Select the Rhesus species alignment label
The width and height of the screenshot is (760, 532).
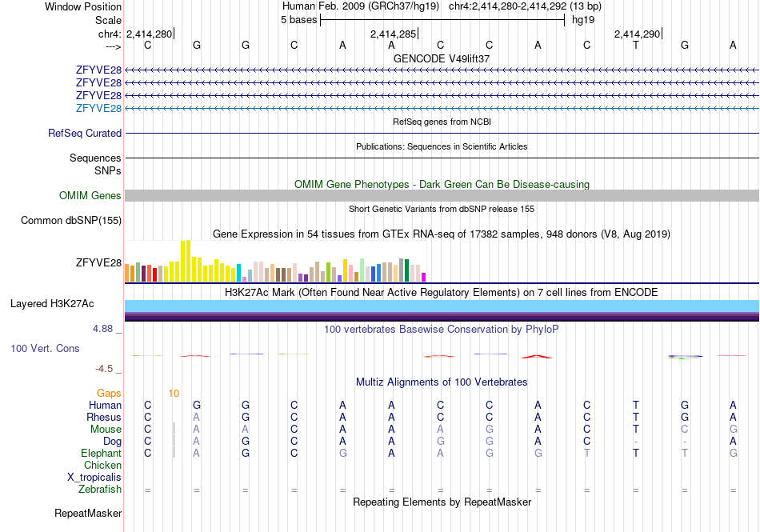tap(104, 417)
